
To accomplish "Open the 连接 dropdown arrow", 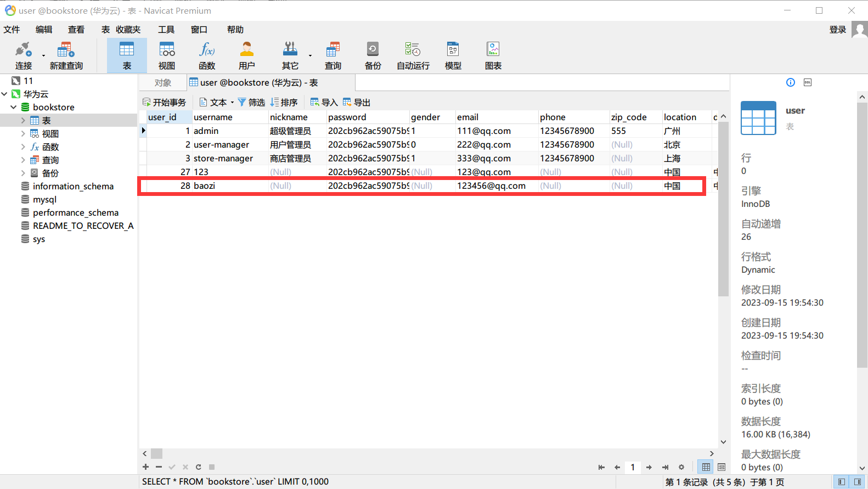I will [43, 55].
